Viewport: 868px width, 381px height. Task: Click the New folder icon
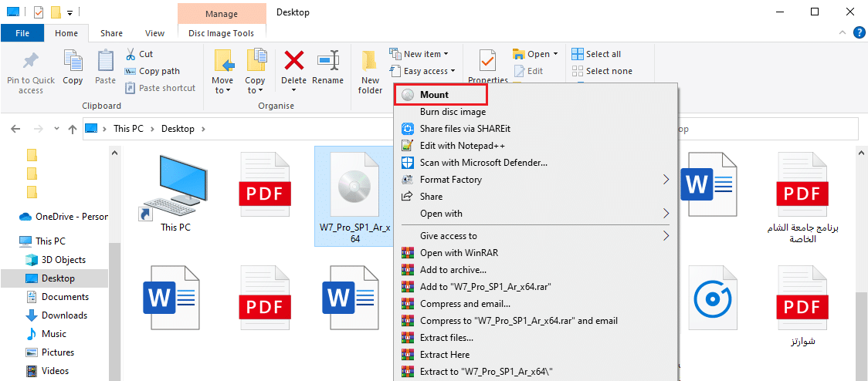[x=370, y=62]
